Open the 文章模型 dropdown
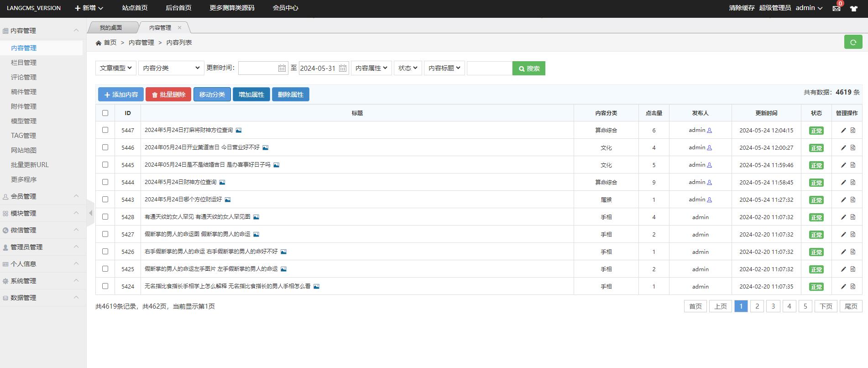The height and width of the screenshot is (368, 868). click(116, 68)
